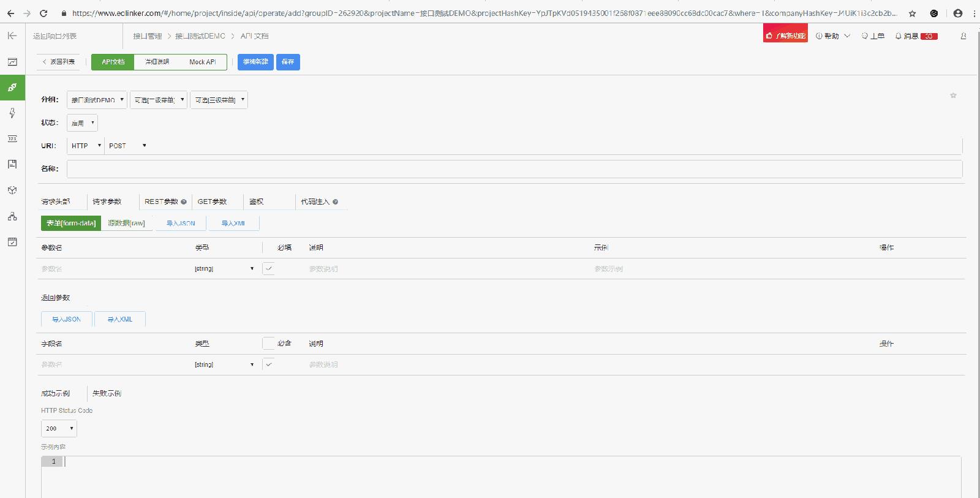Viewport: 980px width, 498px height.
Task: Select the 代码注入 tab
Action: coord(315,202)
